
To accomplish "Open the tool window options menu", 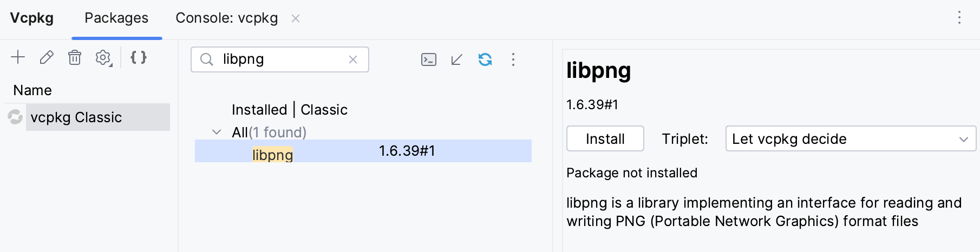I will (x=959, y=18).
